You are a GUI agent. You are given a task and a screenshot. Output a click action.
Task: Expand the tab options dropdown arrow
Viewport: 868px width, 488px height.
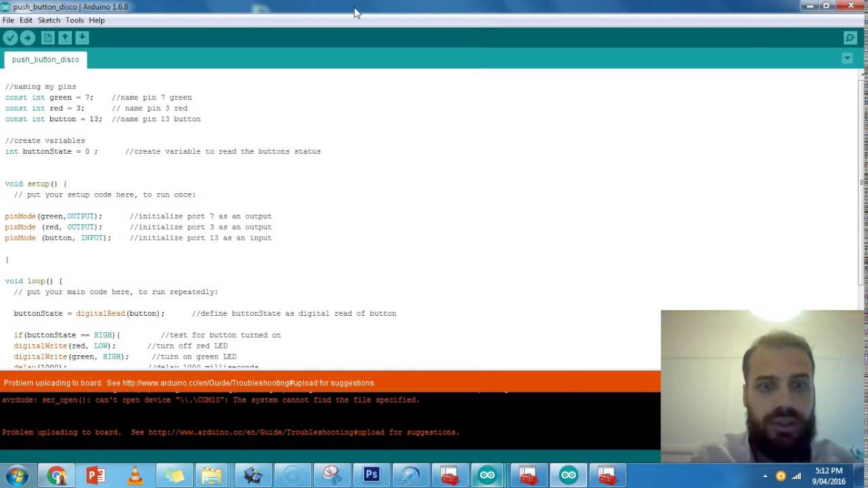(847, 59)
